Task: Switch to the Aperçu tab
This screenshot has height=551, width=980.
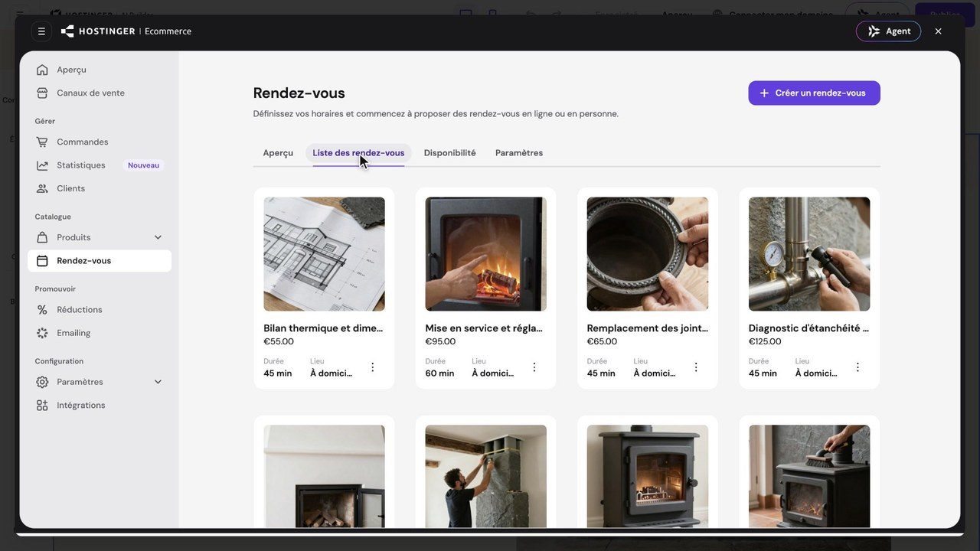Action: (278, 153)
